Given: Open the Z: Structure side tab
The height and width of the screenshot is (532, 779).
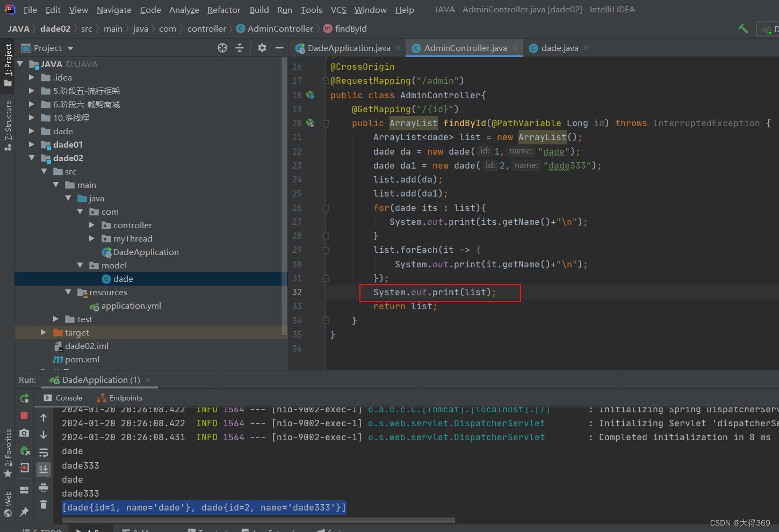Looking at the screenshot, I should (x=8, y=126).
